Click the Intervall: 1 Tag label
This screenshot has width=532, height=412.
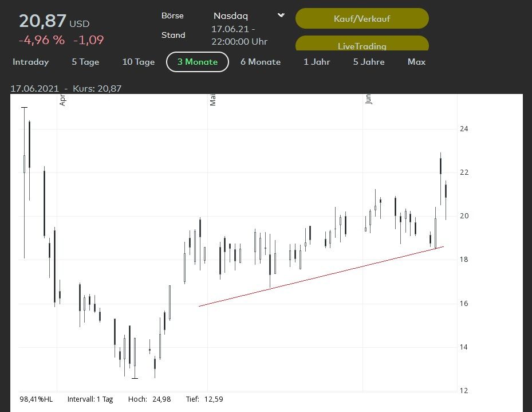pyautogui.click(x=90, y=399)
